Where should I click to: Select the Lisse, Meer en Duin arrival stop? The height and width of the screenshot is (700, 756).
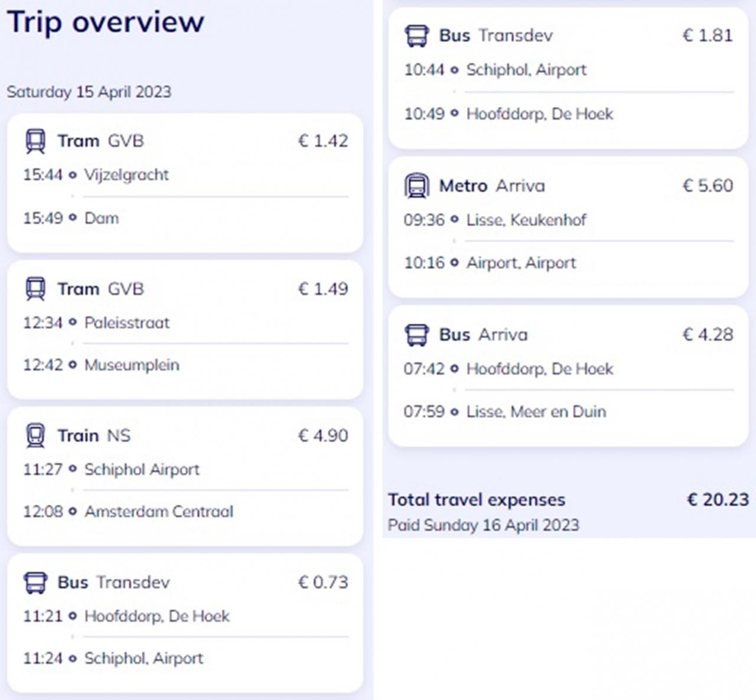(536, 411)
